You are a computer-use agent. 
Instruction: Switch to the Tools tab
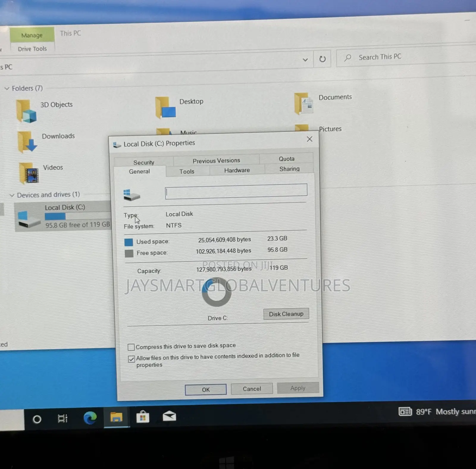click(x=187, y=171)
